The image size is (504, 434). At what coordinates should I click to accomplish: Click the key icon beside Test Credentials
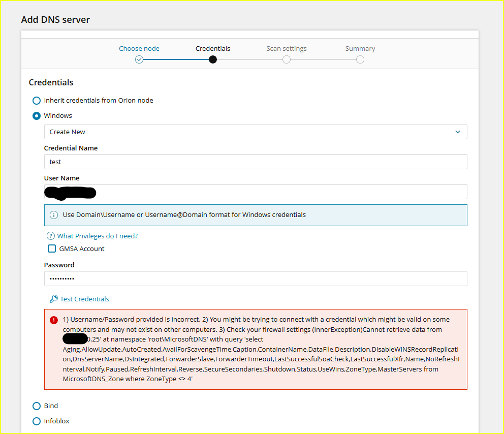pyautogui.click(x=54, y=299)
